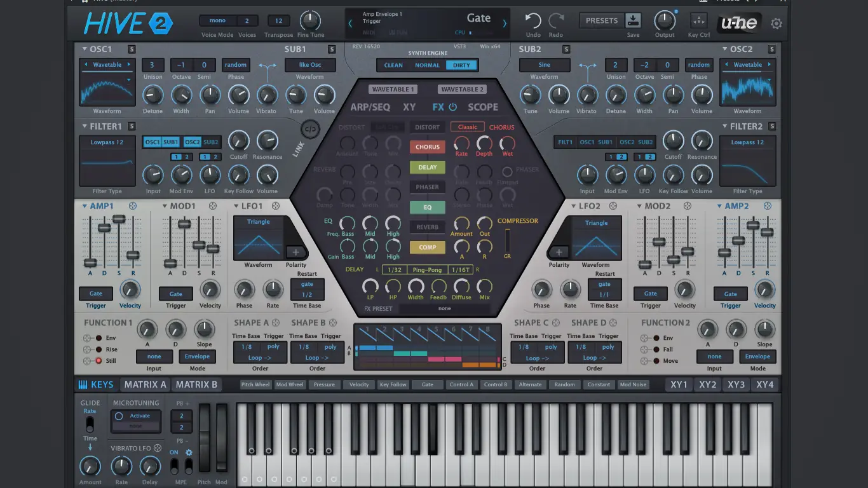
Task: Open the Key Ctrl panel icon
Action: tap(698, 20)
